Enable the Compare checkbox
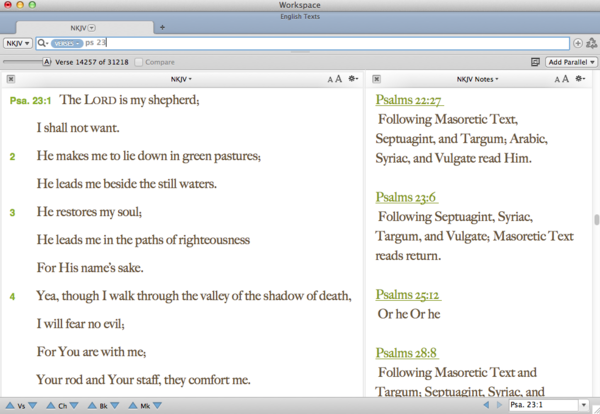The width and height of the screenshot is (600, 414). click(x=139, y=62)
